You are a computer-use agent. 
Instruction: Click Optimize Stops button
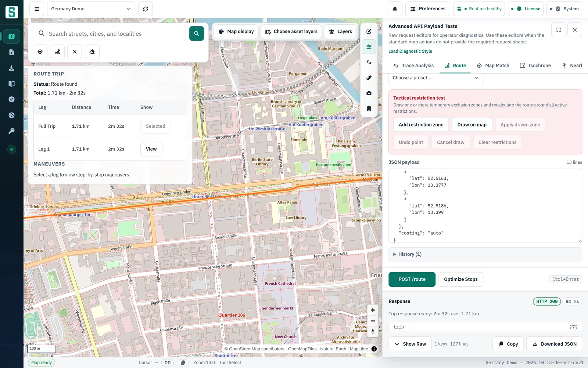pos(461,279)
